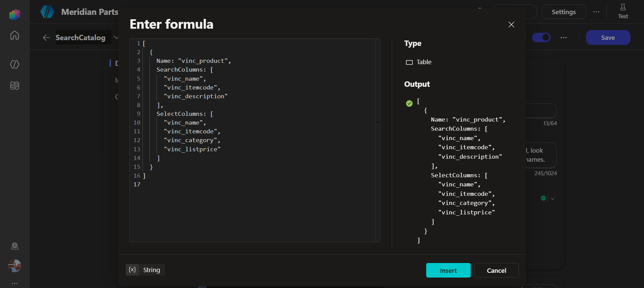This screenshot has height=288, width=644.
Task: Expand the chevron beside the background green check
Action: pyautogui.click(x=553, y=199)
